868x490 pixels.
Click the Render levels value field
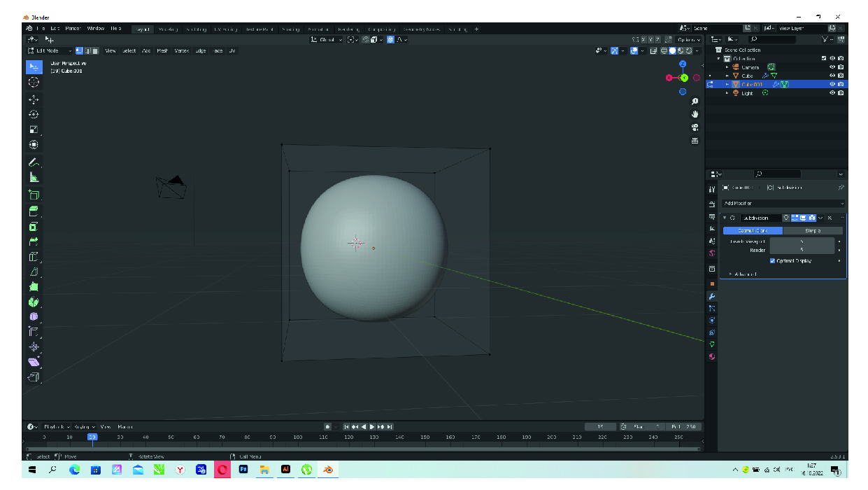click(x=802, y=250)
